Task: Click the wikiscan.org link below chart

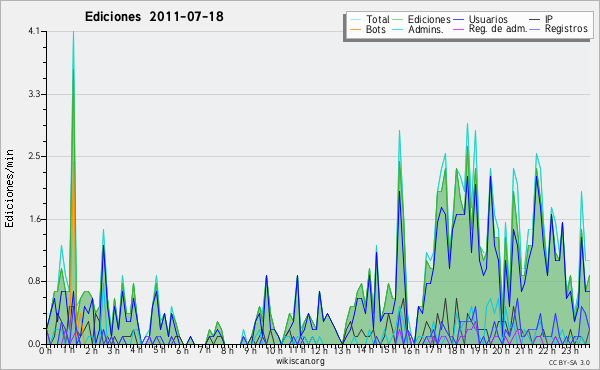Action: (300, 361)
